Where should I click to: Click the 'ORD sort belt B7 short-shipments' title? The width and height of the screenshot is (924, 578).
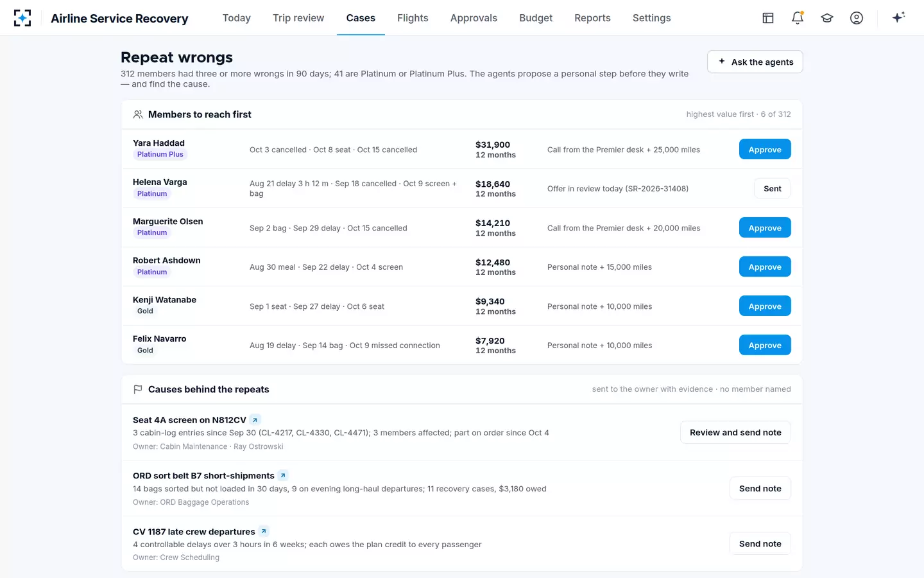pyautogui.click(x=203, y=476)
